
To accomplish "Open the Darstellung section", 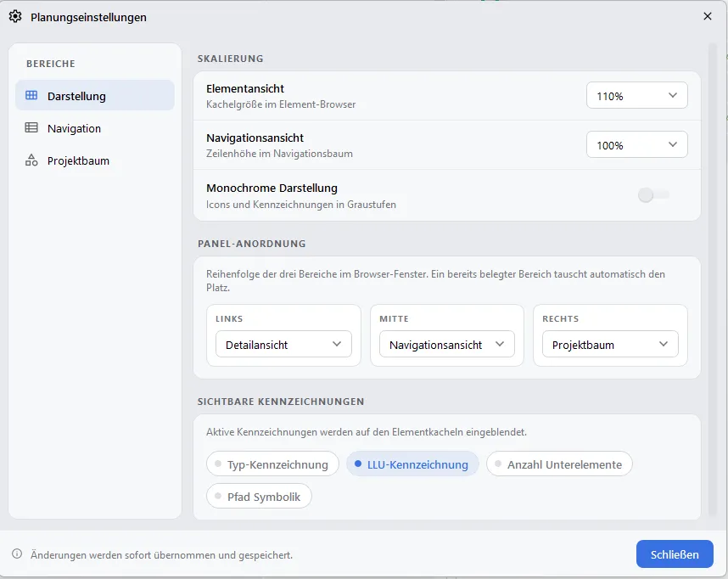I will click(x=95, y=95).
